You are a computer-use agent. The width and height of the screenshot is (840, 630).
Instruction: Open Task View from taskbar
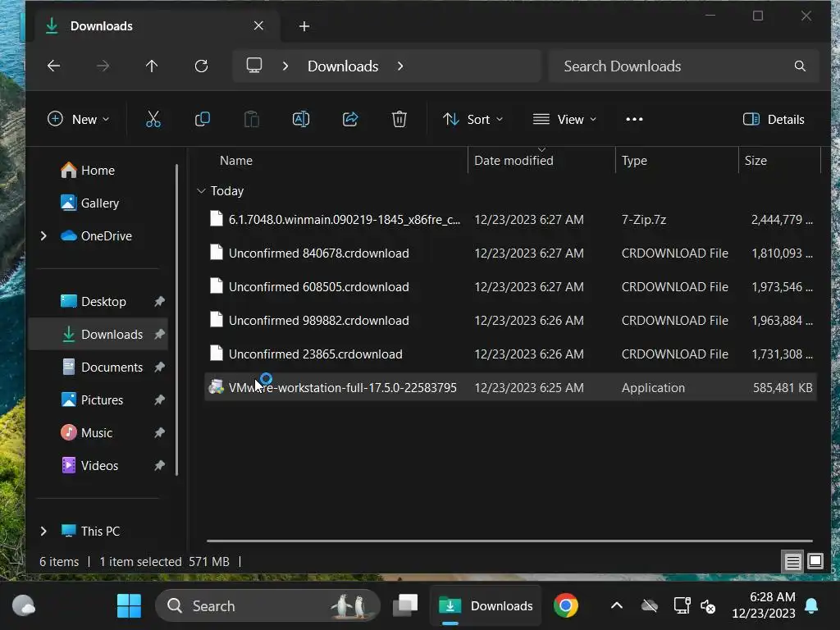pyautogui.click(x=405, y=606)
